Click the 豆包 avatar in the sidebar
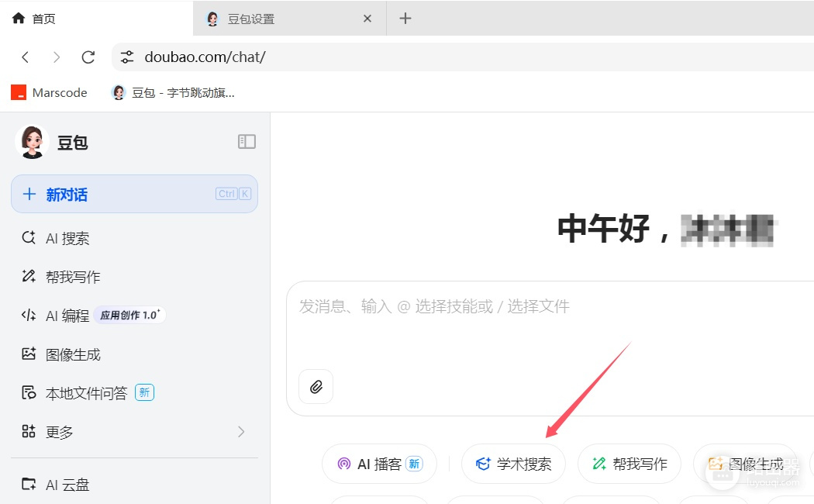The height and width of the screenshot is (504, 814). pyautogui.click(x=33, y=142)
